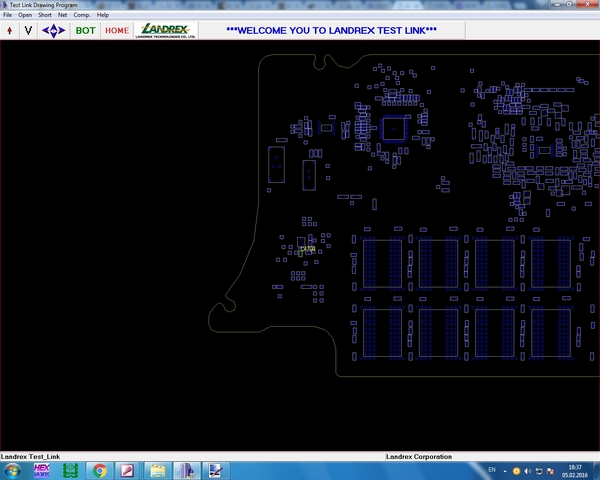This screenshot has height=480, width=600.
Task: Open the Help menu
Action: point(103,16)
